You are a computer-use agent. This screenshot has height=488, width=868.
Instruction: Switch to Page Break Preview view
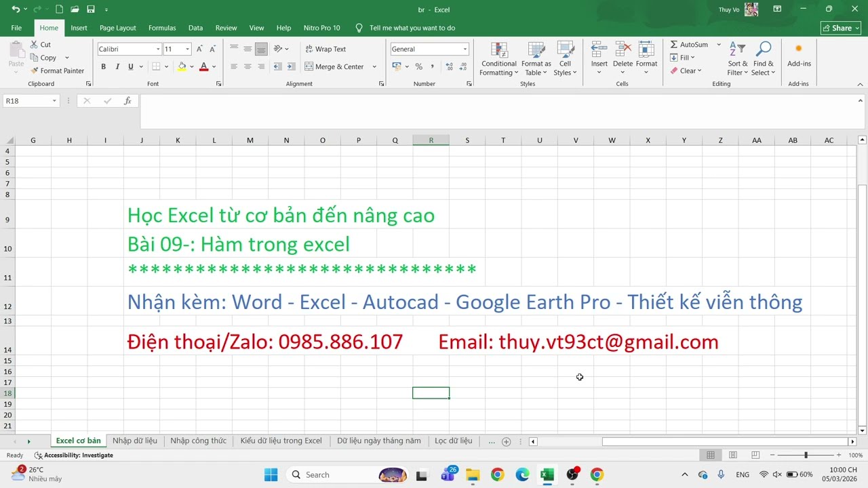(755, 455)
